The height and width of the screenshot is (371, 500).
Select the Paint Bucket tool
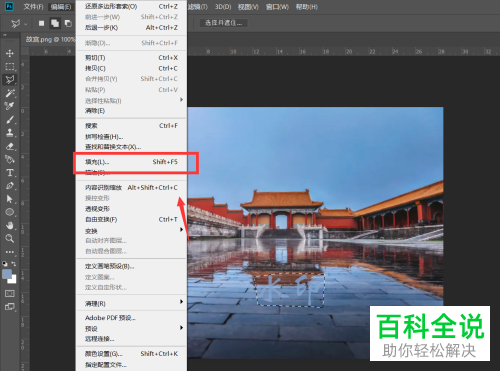tap(10, 159)
